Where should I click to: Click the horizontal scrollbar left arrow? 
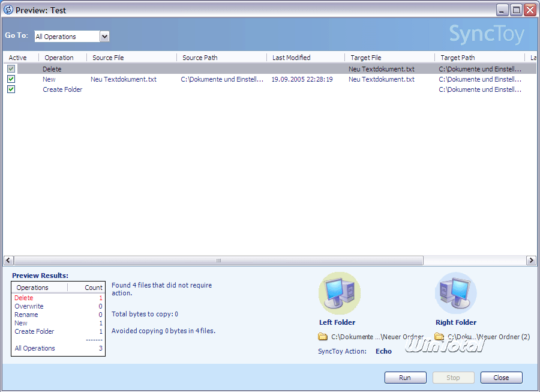[x=8, y=261]
